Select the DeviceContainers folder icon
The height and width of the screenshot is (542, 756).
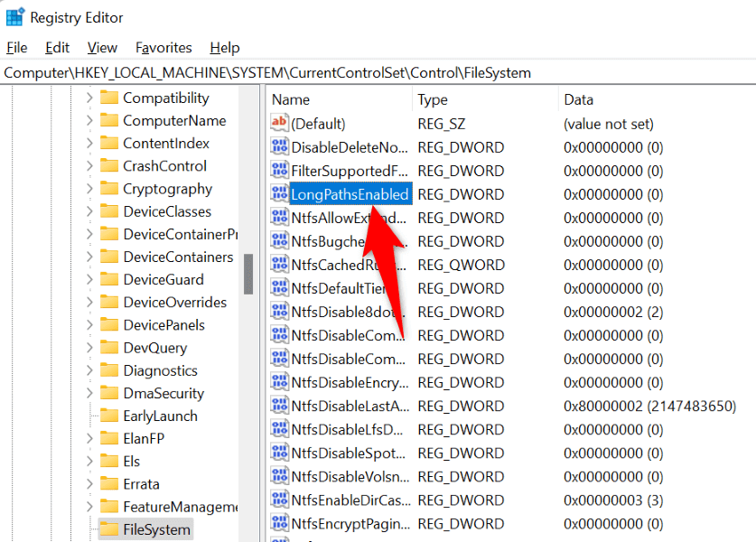(x=109, y=257)
